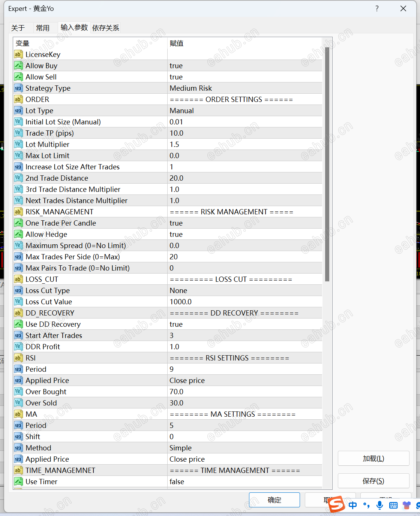Click the boolean icon beside Use Timer

tap(18, 482)
